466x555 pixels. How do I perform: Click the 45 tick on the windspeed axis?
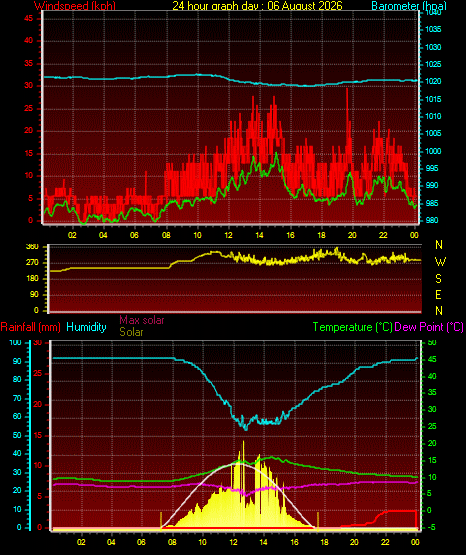[x=28, y=18]
